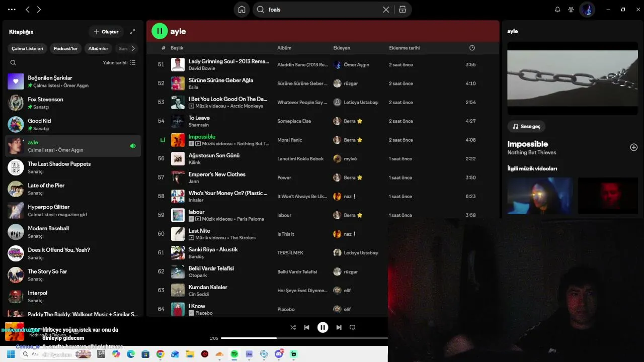Open The Last Shadow Puppets in library
644x362 pixels.
[73, 167]
